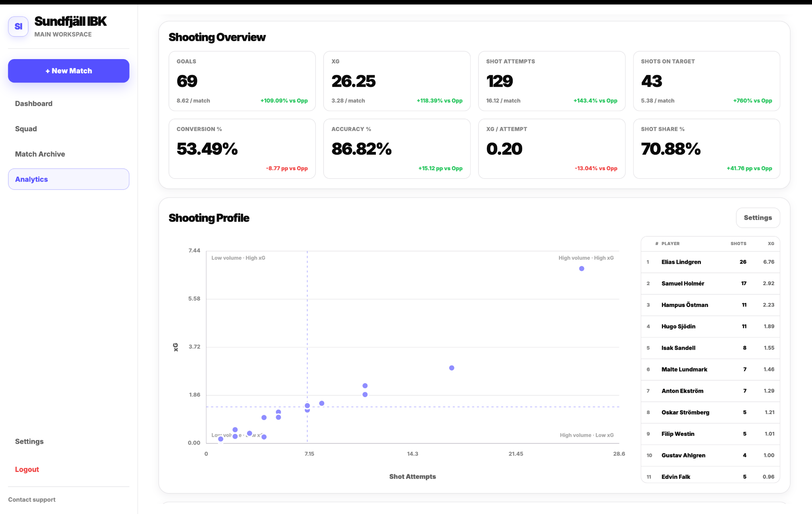Click the Shooting Overview heading

pyautogui.click(x=217, y=37)
